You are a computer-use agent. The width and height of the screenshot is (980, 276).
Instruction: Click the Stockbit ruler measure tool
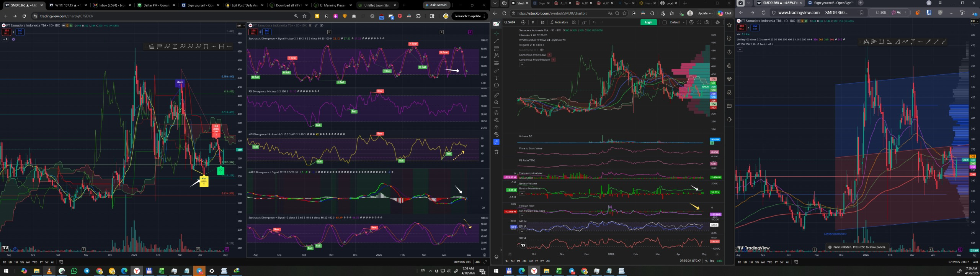point(497,95)
